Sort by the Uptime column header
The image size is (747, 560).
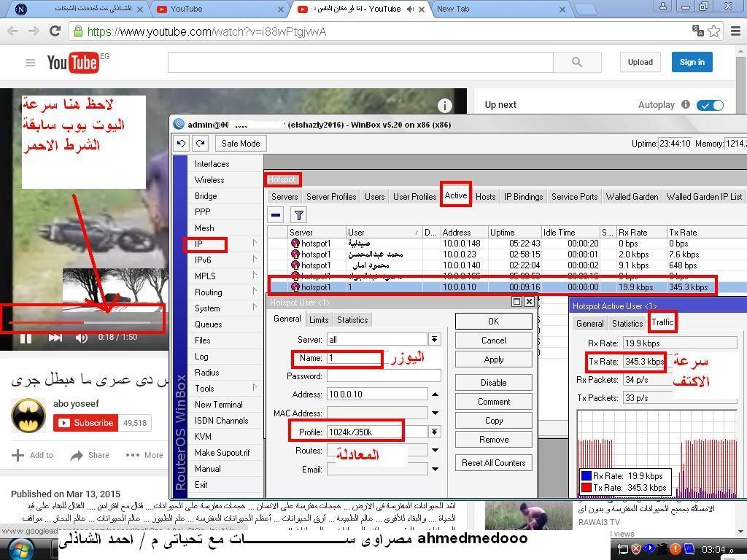pos(515,233)
